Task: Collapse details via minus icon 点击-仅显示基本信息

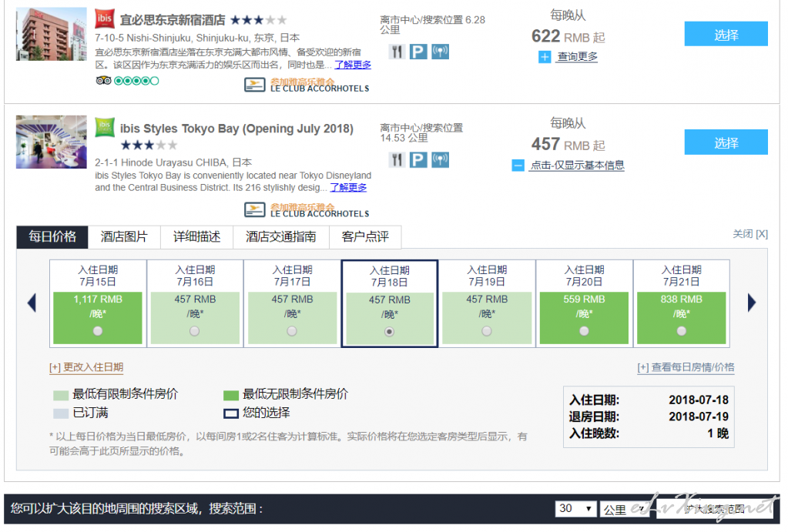Action: [x=518, y=166]
